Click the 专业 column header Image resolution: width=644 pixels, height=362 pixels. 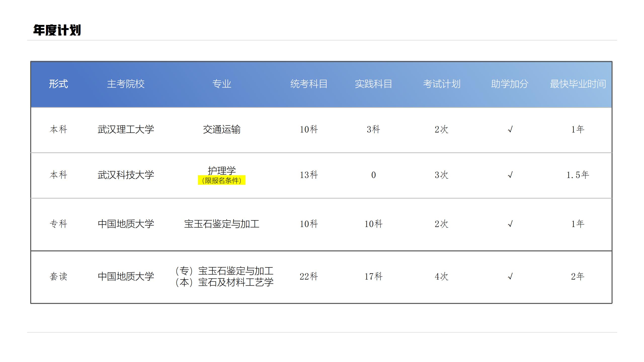pos(222,84)
